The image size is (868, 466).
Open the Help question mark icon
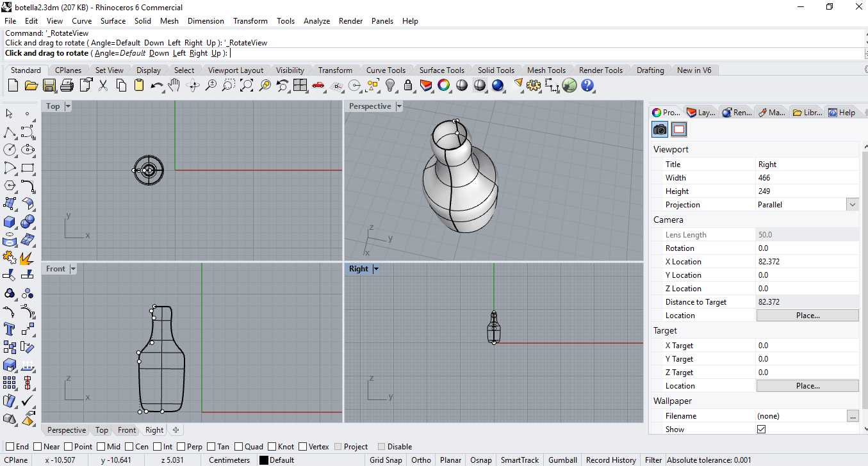pyautogui.click(x=587, y=85)
